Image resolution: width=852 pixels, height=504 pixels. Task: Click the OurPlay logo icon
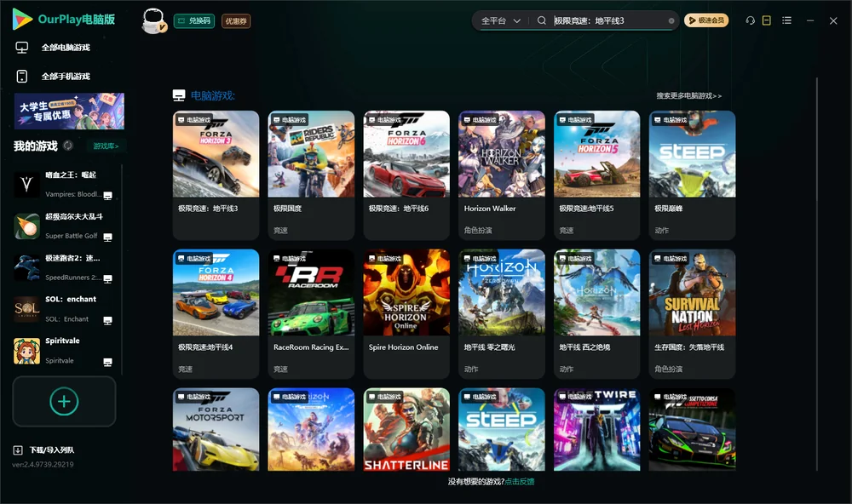(x=22, y=20)
